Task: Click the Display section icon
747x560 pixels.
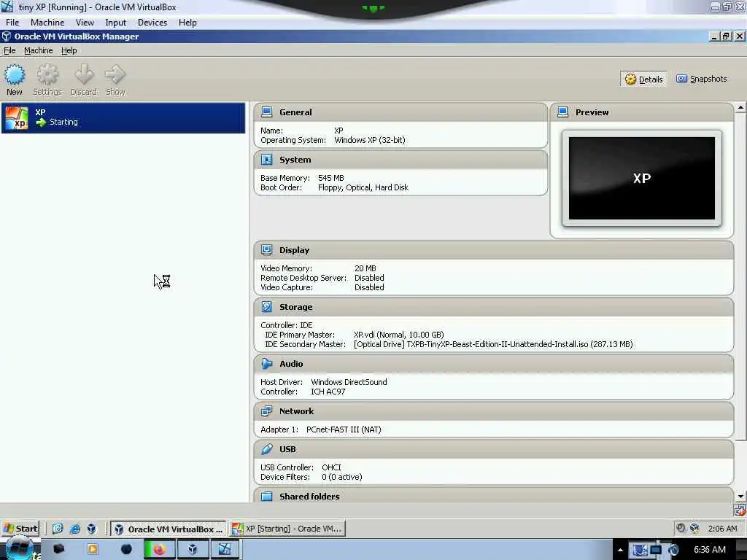Action: [x=267, y=250]
